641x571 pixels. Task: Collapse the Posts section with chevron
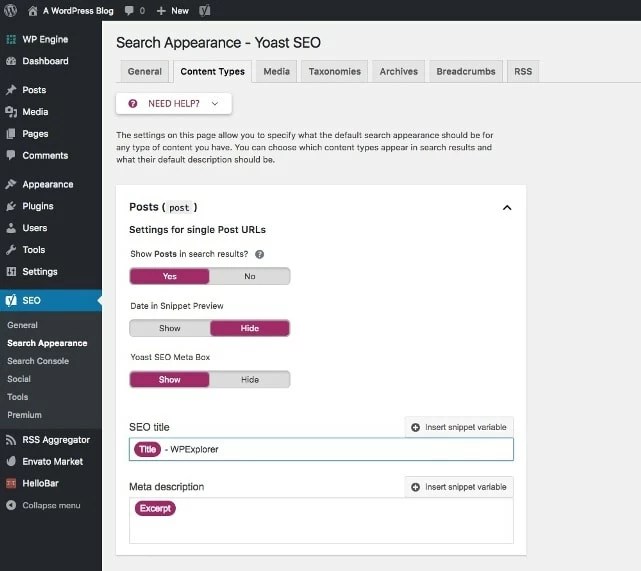coord(507,208)
